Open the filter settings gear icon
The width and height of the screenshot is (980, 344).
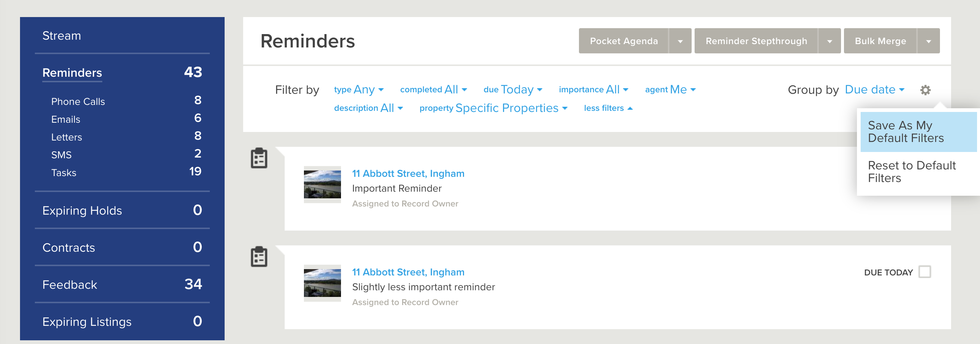coord(925,90)
